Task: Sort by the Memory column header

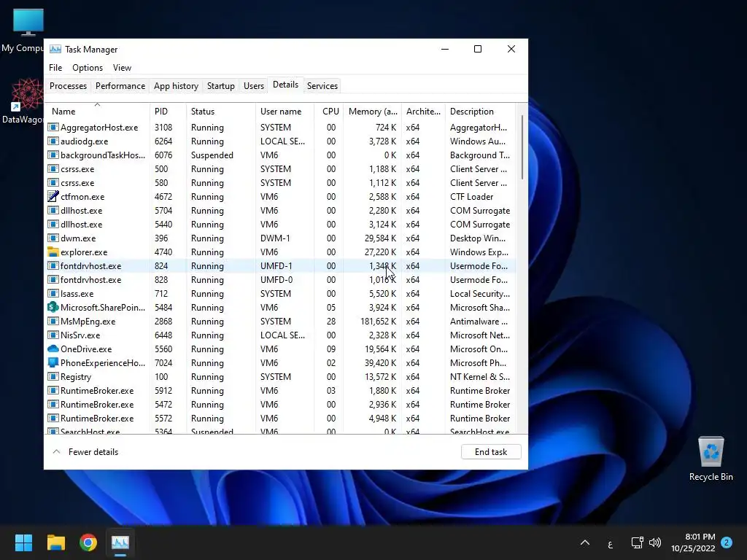Action: (373, 111)
